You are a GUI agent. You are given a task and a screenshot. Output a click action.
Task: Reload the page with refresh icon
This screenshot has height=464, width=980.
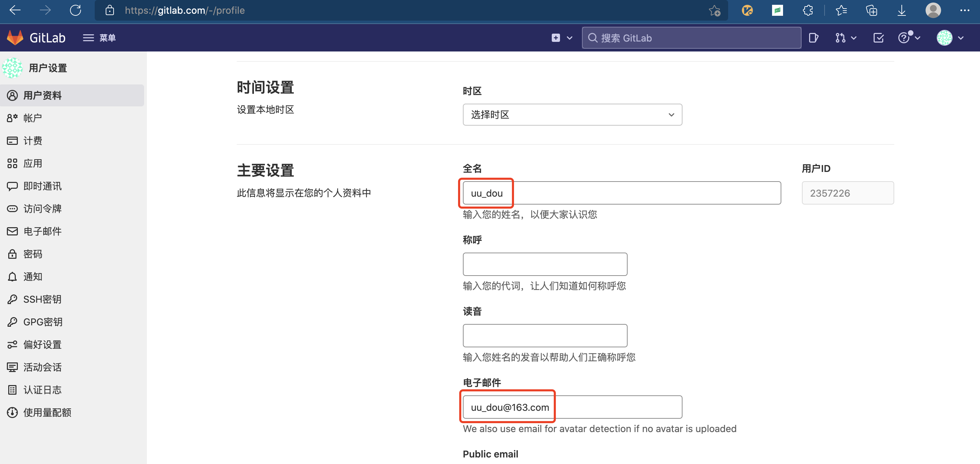[75, 10]
